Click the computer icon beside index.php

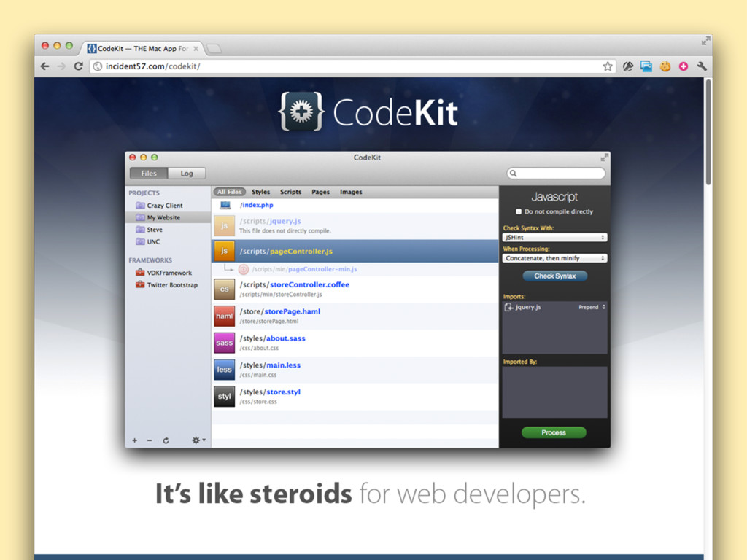point(225,205)
